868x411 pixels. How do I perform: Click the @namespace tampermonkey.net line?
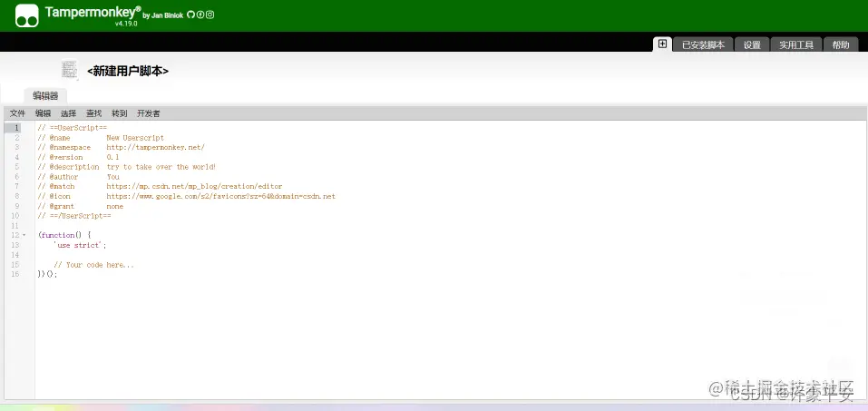click(122, 147)
